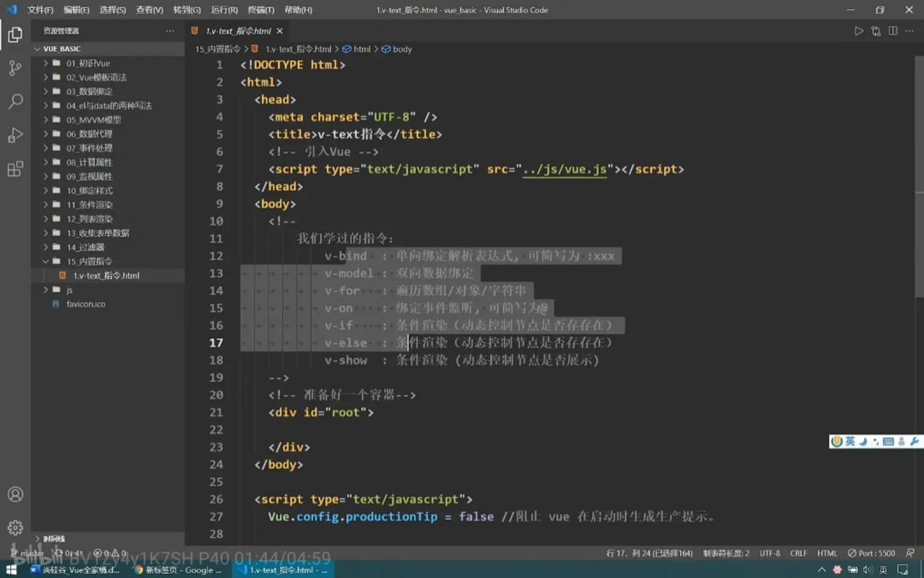Open the Manage gear icon
The width and height of the screenshot is (924, 578).
(15, 528)
